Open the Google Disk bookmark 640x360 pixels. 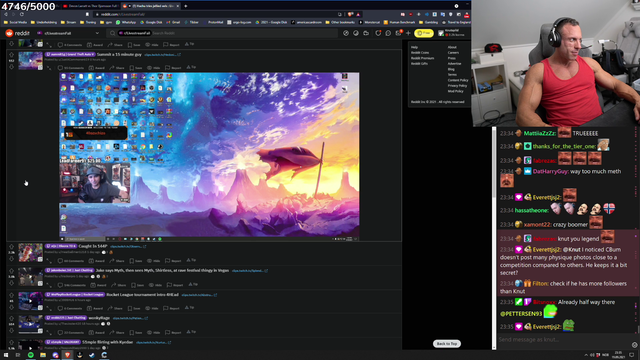pyautogui.click(x=151, y=22)
